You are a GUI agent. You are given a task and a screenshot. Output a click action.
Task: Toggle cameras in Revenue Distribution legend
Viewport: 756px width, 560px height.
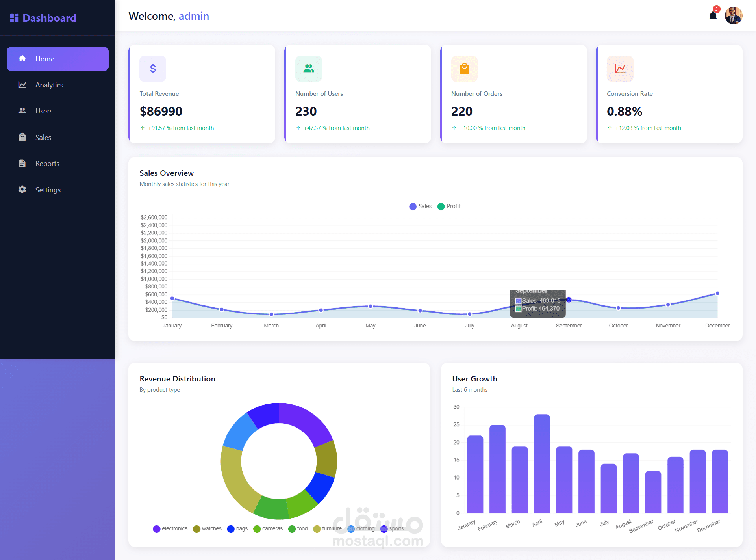(x=268, y=528)
